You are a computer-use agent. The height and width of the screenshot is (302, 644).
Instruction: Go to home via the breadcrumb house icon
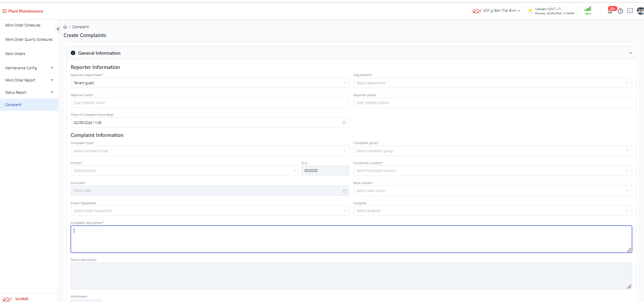tap(65, 27)
